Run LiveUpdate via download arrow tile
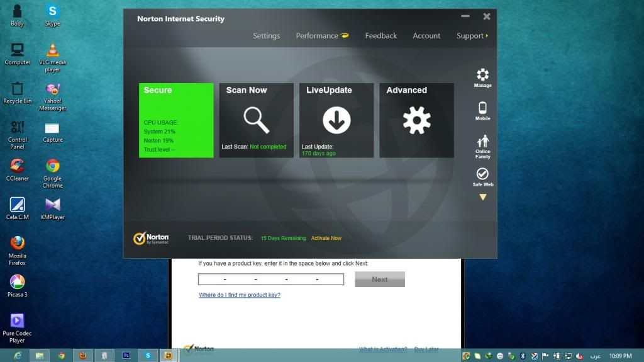 click(x=336, y=120)
